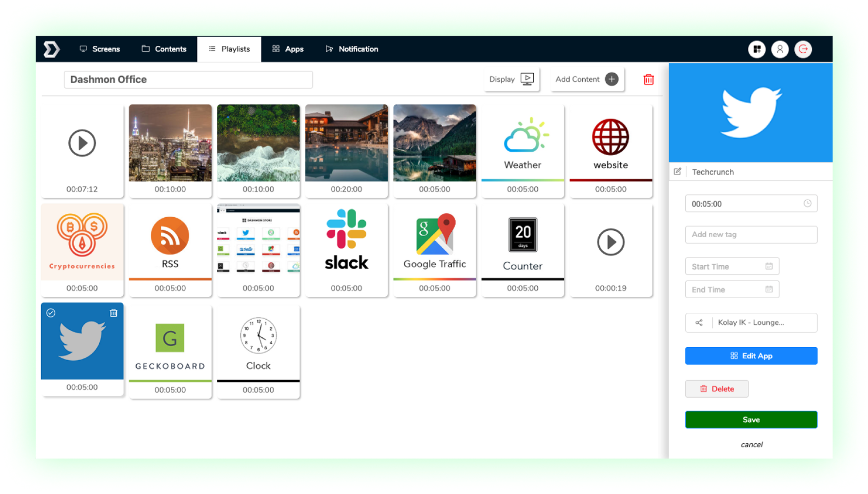Click the edit pencil beside Techcrunch
868x494 pixels.
click(x=677, y=172)
